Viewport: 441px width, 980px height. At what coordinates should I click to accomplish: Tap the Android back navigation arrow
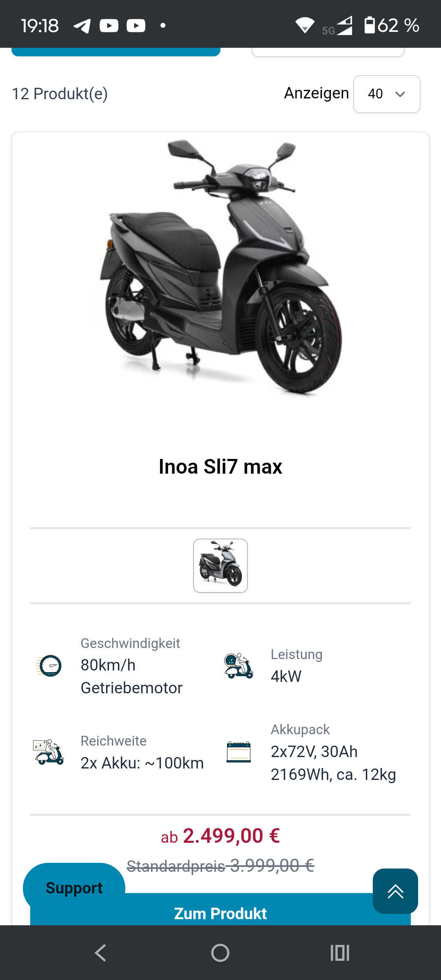tap(100, 953)
